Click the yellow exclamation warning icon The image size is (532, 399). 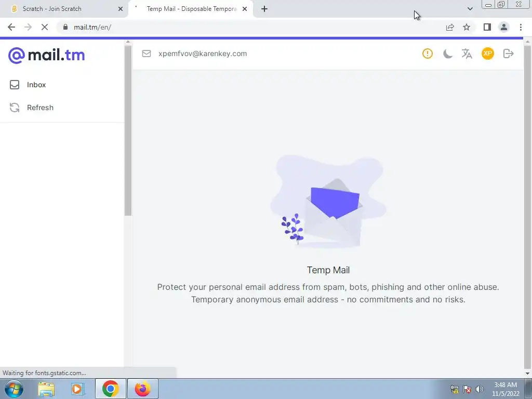428,54
